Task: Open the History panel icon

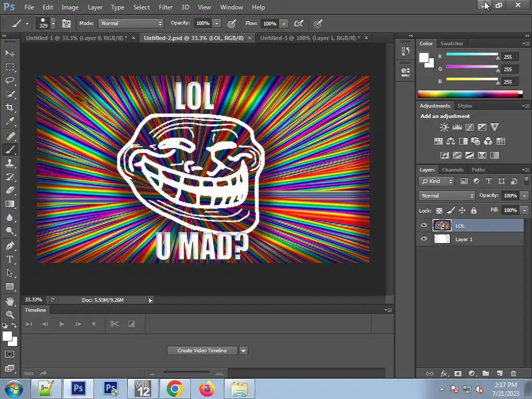Action: click(x=405, y=51)
